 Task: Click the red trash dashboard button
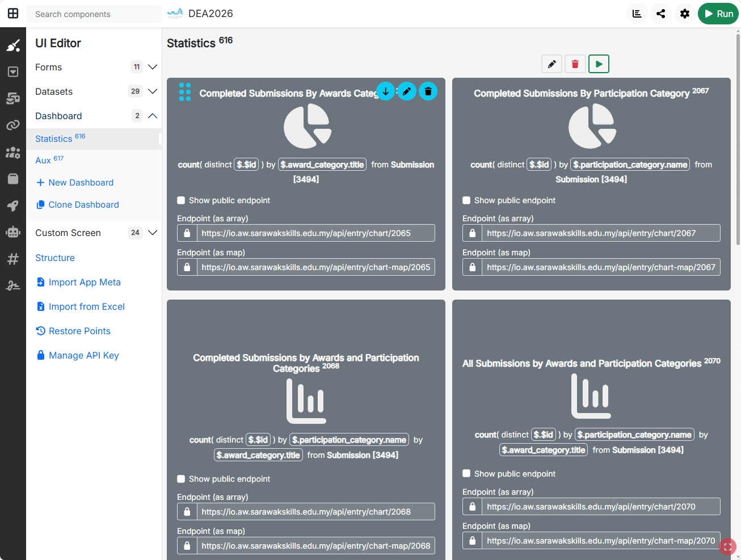pos(575,64)
